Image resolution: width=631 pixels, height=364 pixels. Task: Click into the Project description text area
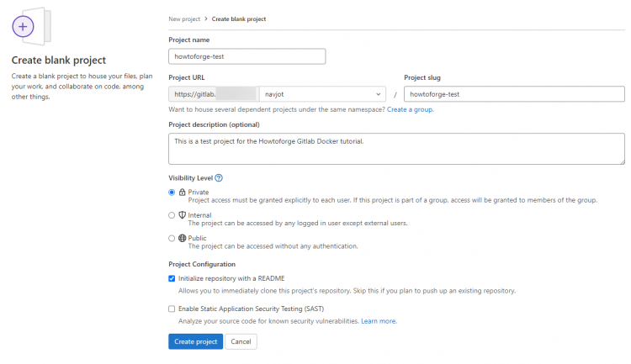click(397, 149)
